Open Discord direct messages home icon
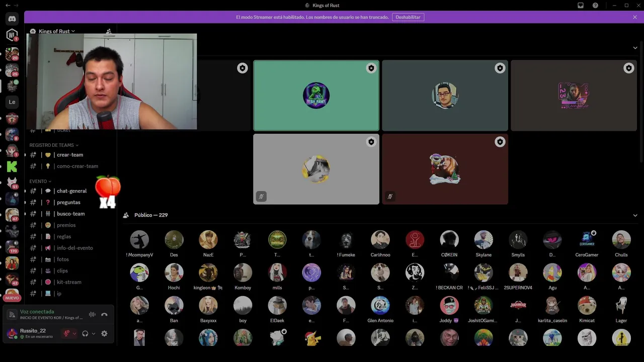 12,19
